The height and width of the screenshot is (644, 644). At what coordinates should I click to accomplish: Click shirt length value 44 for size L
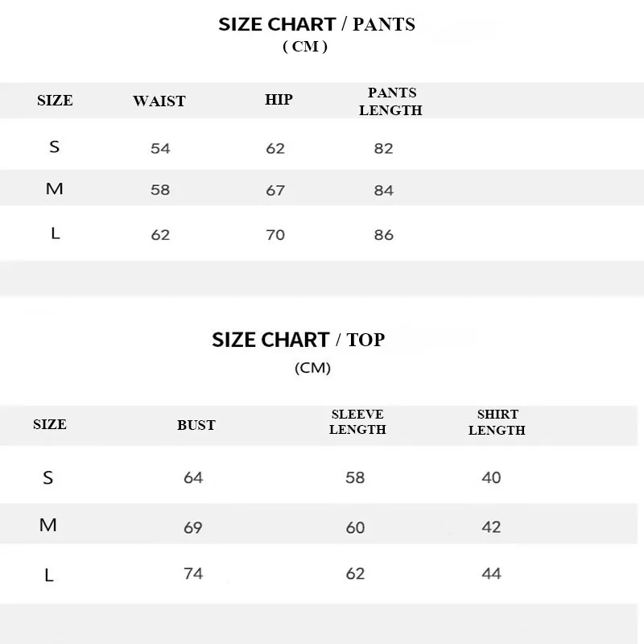(491, 573)
